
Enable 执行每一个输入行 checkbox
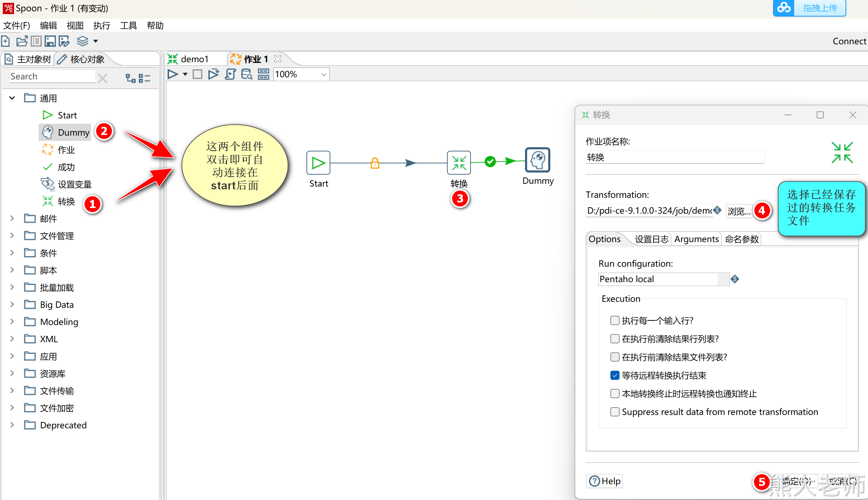pyautogui.click(x=615, y=320)
